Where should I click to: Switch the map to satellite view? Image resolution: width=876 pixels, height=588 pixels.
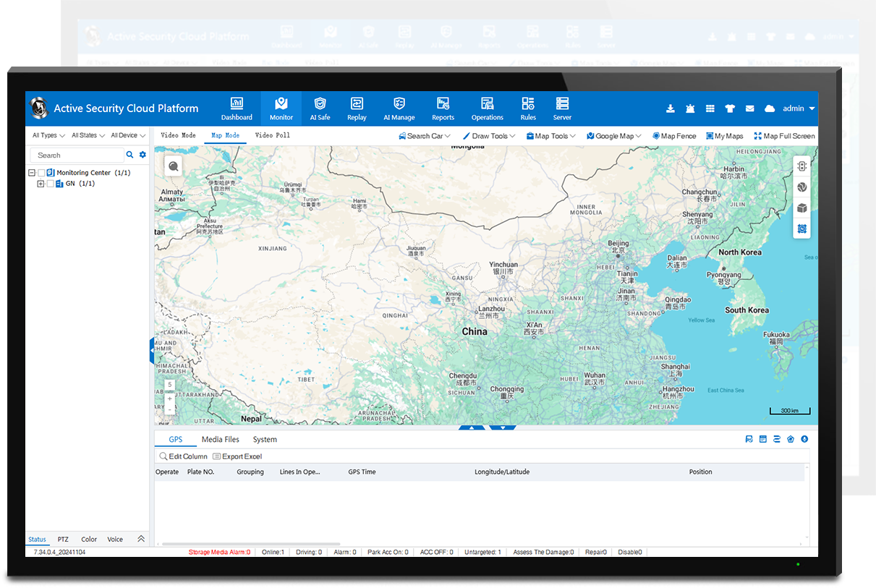pos(801,187)
